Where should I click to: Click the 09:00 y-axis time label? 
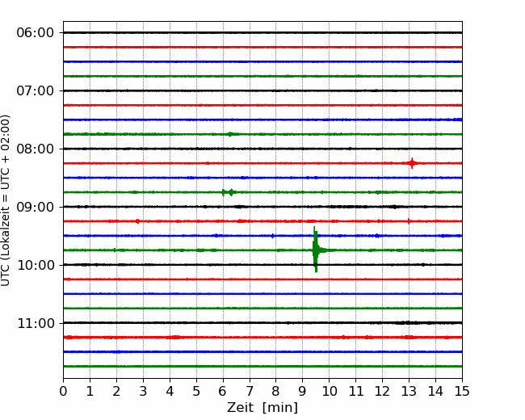tap(36, 207)
